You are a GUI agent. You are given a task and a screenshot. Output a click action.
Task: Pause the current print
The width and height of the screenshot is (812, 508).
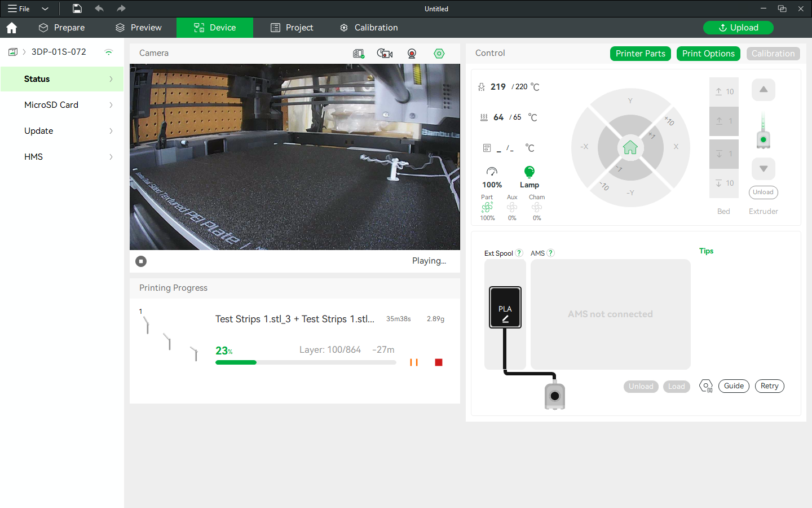414,362
